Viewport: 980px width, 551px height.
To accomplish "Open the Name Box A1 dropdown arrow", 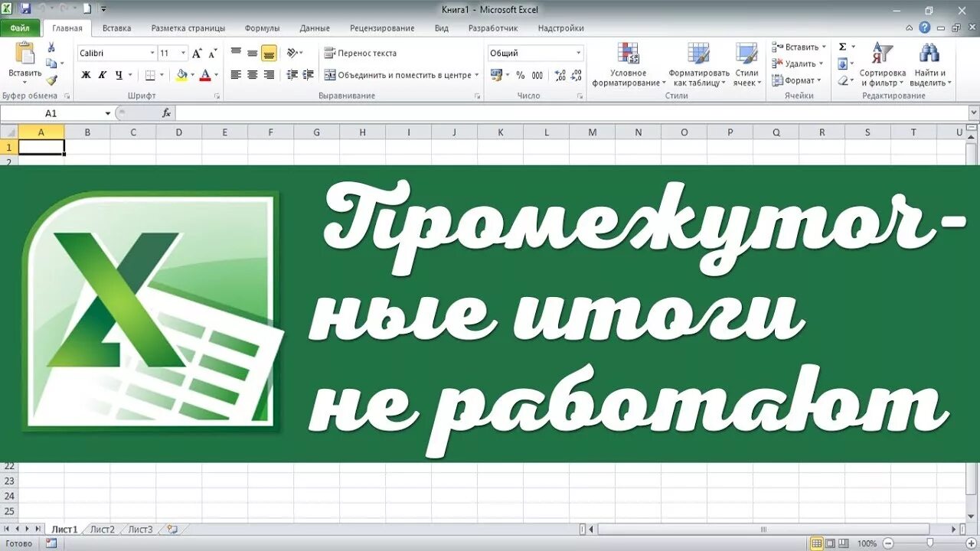I will (107, 113).
